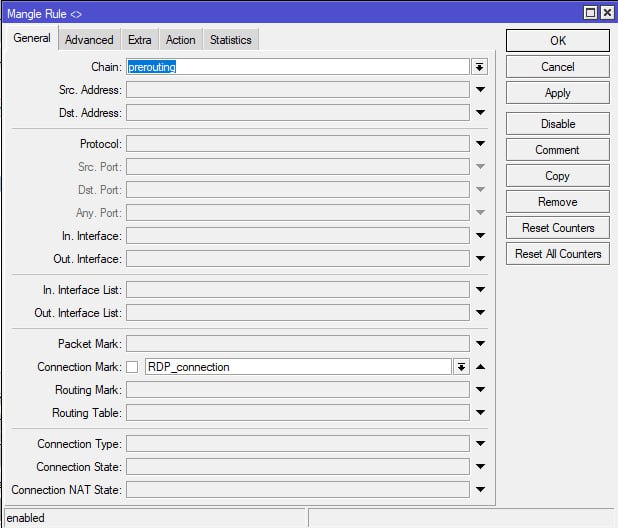618x528 pixels.
Task: Expand the Connection NAT State field
Action: click(x=480, y=489)
